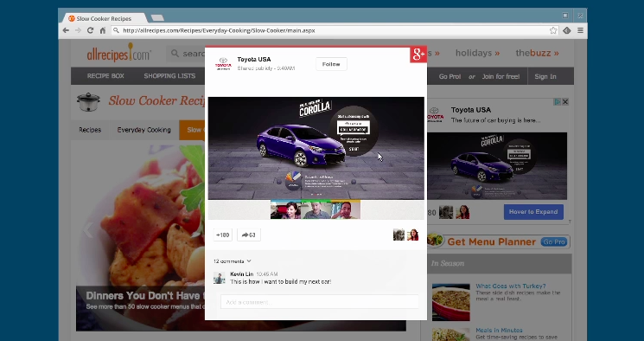Open the browser home page icon
Viewport: 644px width, 341px height.
[103, 30]
